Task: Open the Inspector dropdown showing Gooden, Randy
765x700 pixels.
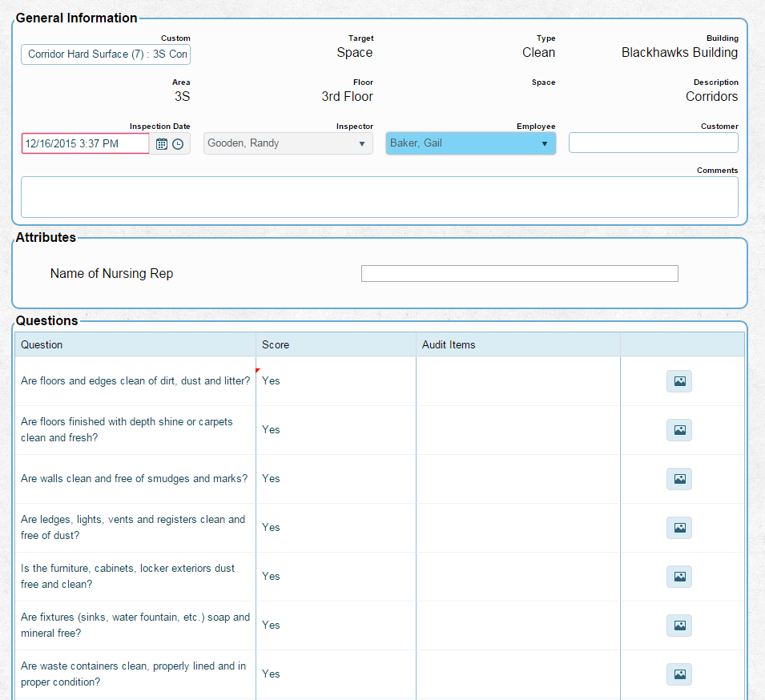Action: point(288,143)
